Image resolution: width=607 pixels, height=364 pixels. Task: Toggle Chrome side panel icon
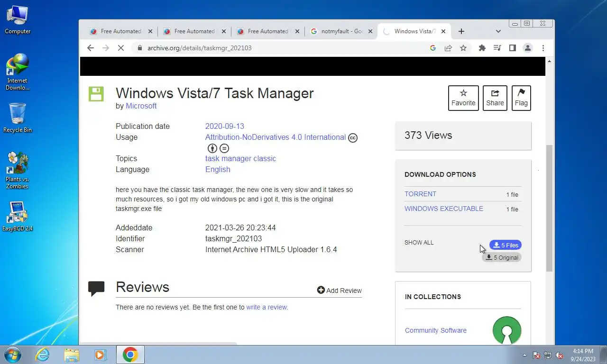(512, 48)
